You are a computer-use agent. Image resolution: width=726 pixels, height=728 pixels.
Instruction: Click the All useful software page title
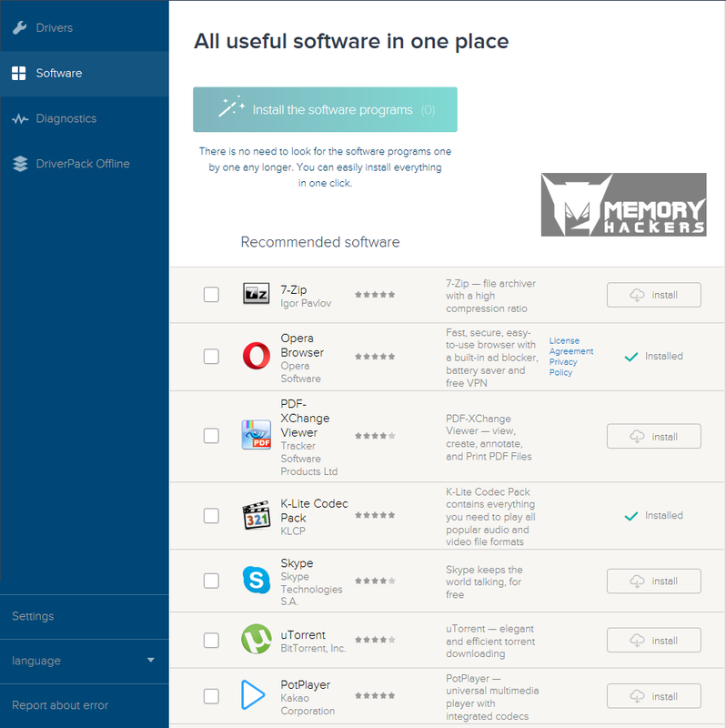point(351,41)
